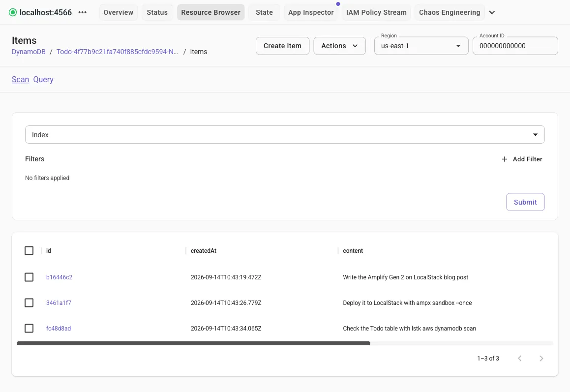Go to previous page of results

pos(520,359)
